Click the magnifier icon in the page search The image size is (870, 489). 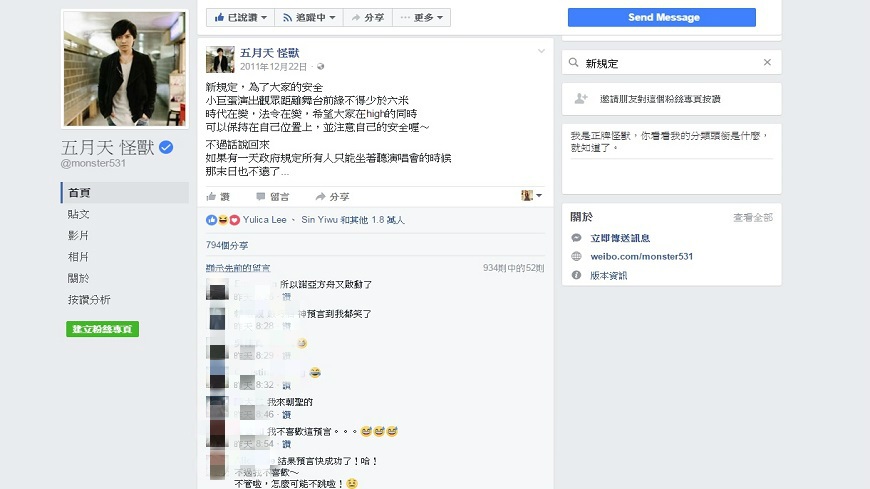(x=574, y=63)
